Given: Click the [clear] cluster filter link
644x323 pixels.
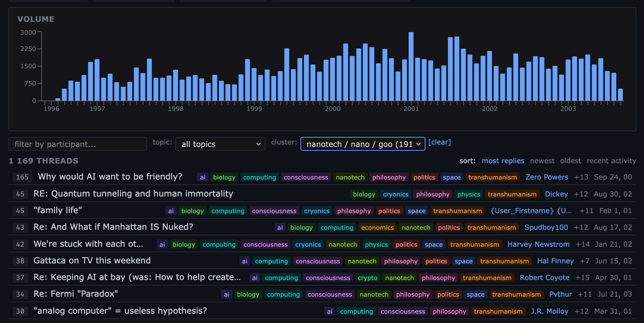Looking at the screenshot, I should point(439,142).
